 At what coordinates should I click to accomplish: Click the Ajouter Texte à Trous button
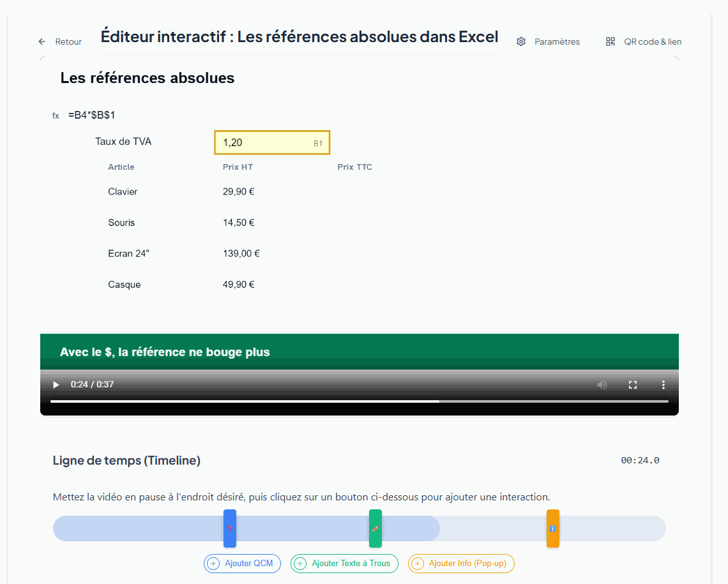(x=344, y=564)
